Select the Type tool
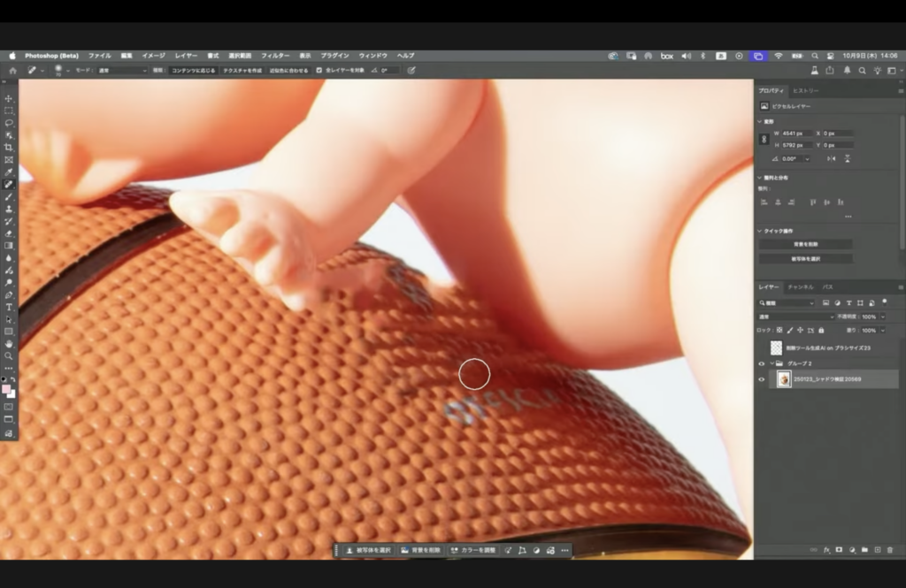Screen dimensions: 906x588 coord(9,307)
